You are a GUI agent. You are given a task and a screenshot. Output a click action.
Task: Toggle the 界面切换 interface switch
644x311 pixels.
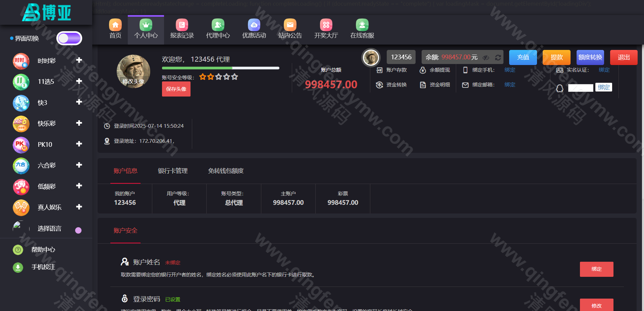click(69, 38)
